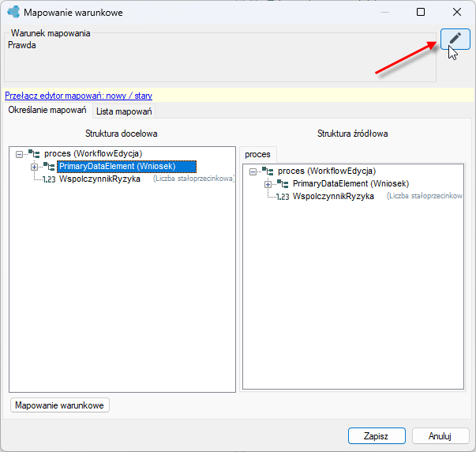
Task: Select highlighted PrimaryDataElement (Wniosek) in target
Action: click(126, 166)
